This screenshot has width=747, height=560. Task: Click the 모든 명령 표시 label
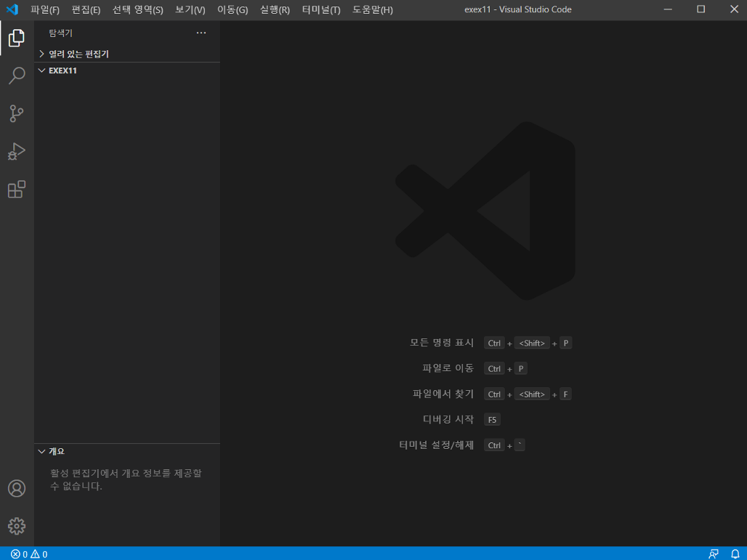442,343
